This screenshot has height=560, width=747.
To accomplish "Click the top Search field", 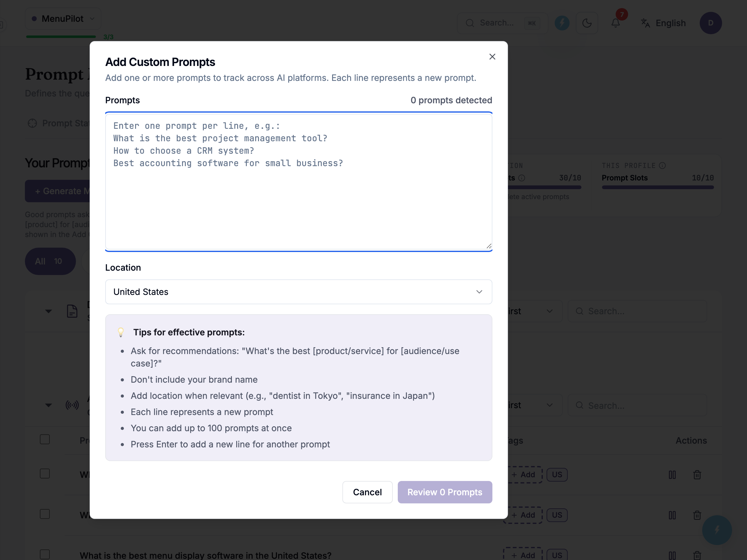I will (502, 23).
